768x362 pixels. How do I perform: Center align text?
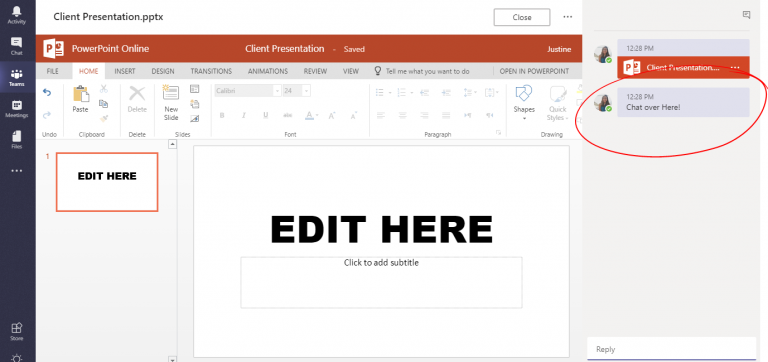pos(402,115)
